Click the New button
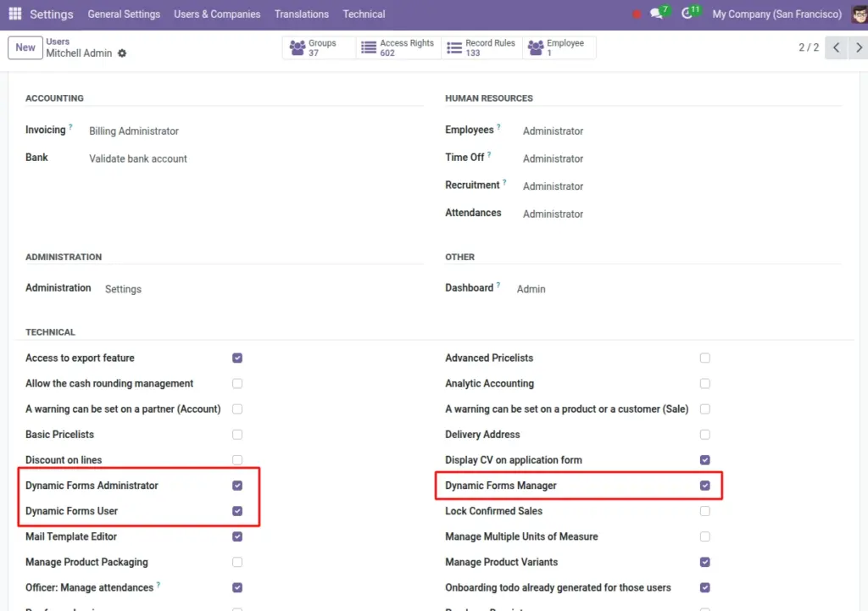This screenshot has height=611, width=868. click(25, 47)
